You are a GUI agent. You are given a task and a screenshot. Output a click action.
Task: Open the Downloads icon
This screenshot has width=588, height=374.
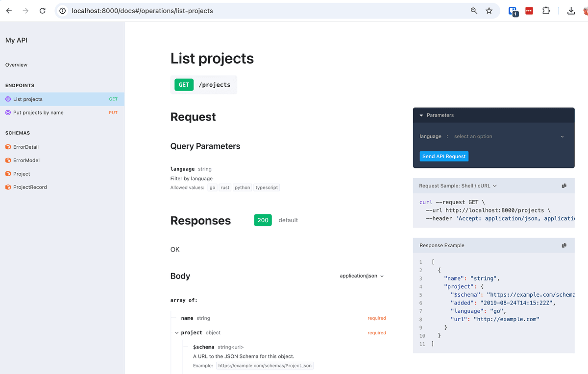[571, 10]
